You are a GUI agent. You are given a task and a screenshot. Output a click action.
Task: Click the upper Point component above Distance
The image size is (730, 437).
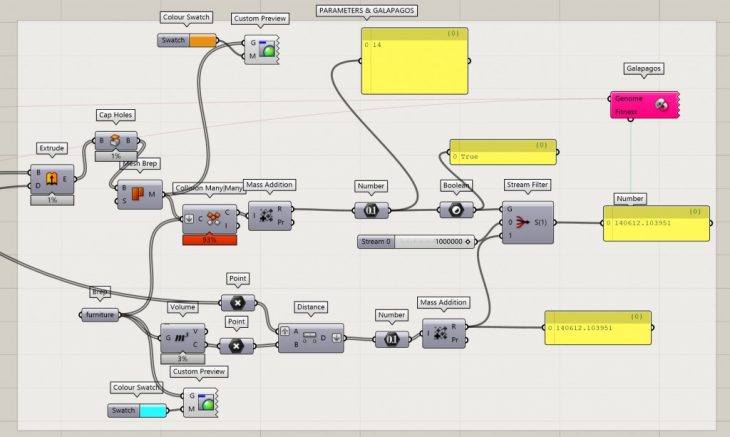point(237,302)
